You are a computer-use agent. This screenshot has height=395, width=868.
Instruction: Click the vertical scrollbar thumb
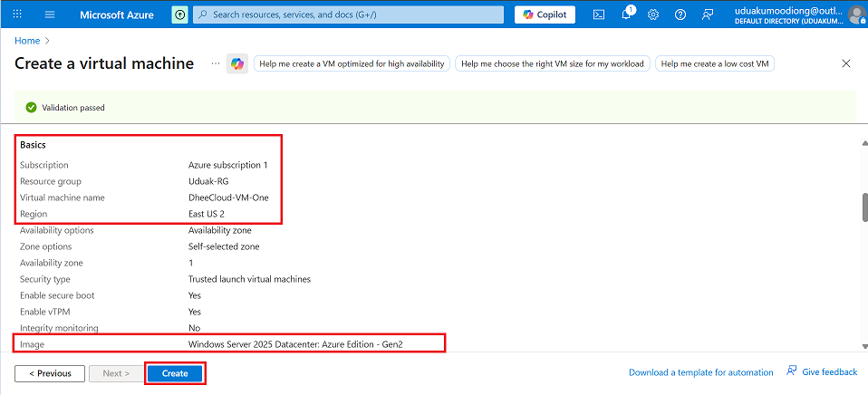(863, 207)
